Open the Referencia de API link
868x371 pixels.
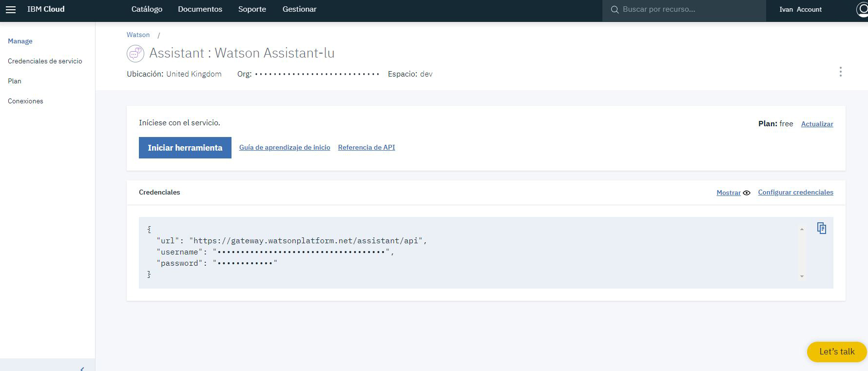(x=366, y=147)
